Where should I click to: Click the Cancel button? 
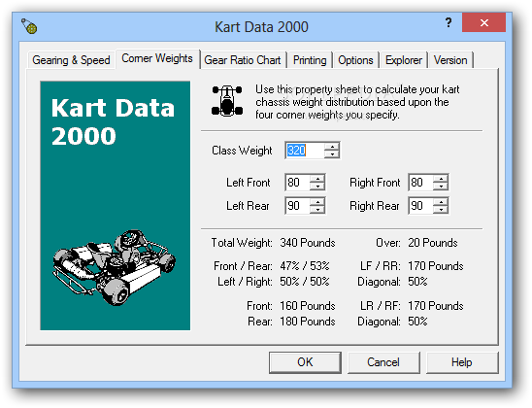[x=383, y=362]
